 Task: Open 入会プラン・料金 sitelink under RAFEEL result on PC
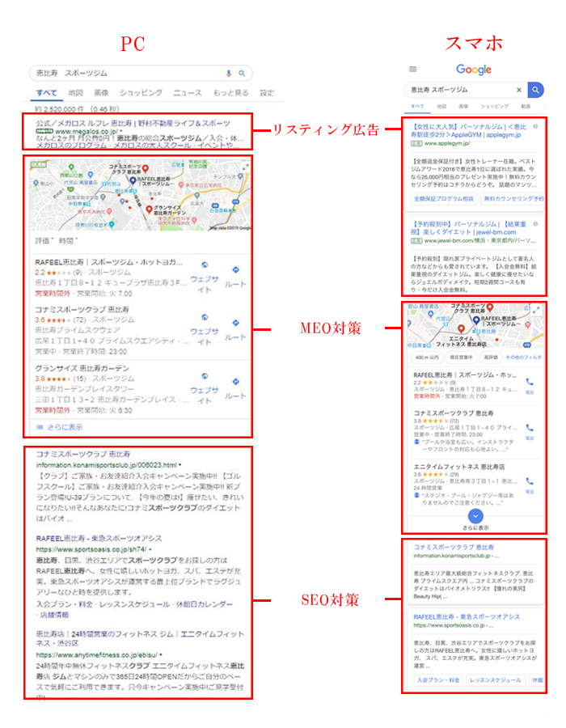click(x=65, y=604)
